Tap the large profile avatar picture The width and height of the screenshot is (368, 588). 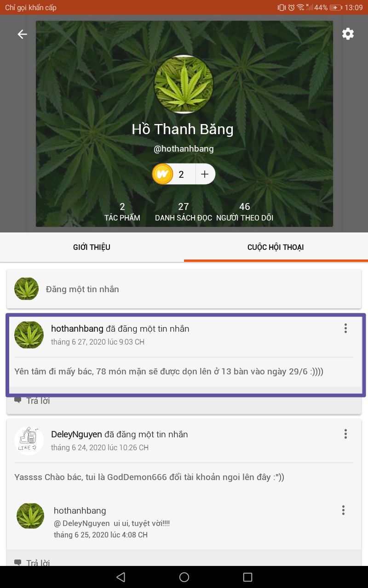coord(184,84)
